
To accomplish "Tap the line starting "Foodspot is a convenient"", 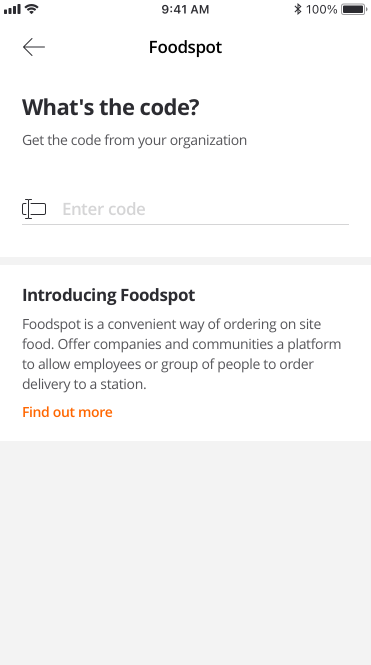I will (x=172, y=324).
